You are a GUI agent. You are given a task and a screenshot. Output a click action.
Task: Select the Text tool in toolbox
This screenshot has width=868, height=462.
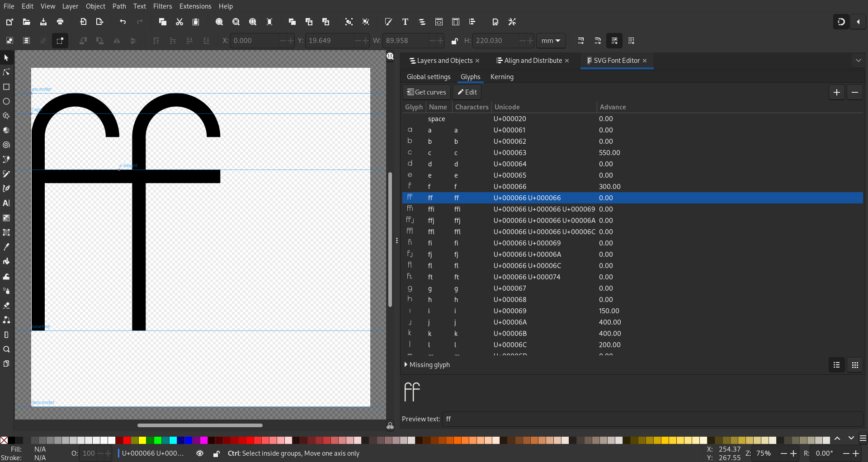[x=6, y=203]
